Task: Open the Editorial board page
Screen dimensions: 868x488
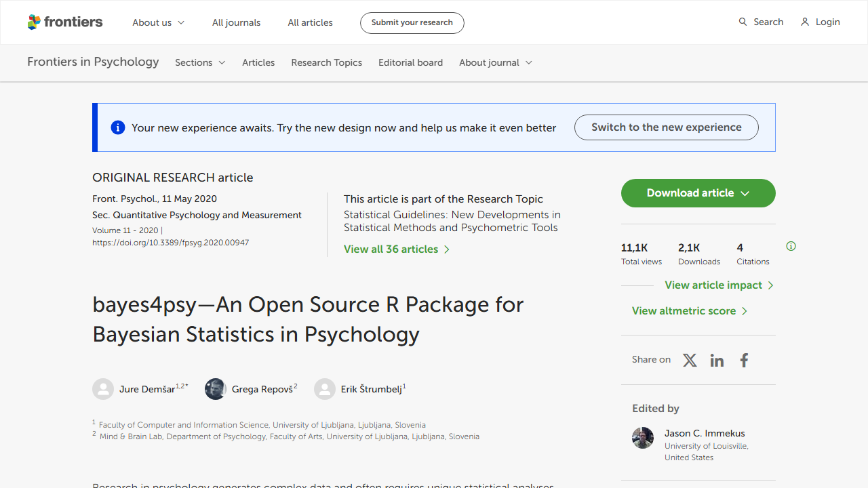Action: [410, 62]
